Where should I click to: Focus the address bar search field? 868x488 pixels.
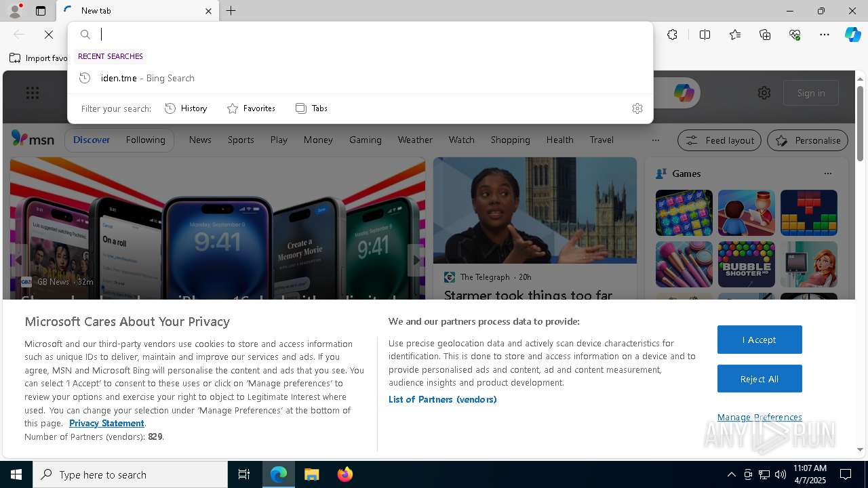tap(360, 35)
